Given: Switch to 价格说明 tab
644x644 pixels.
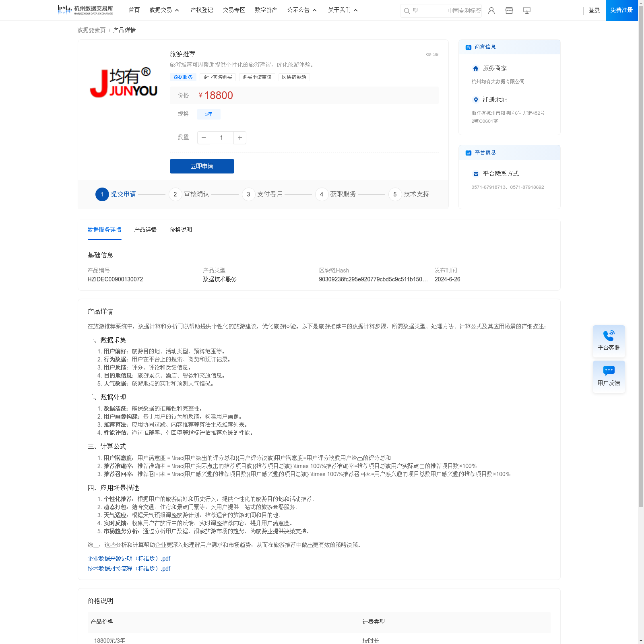Looking at the screenshot, I should pos(181,230).
